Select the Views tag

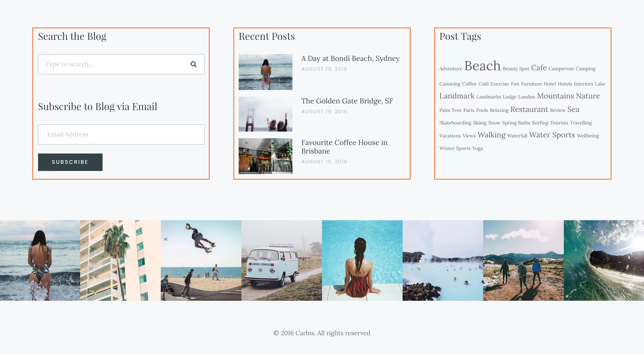pyautogui.click(x=469, y=136)
